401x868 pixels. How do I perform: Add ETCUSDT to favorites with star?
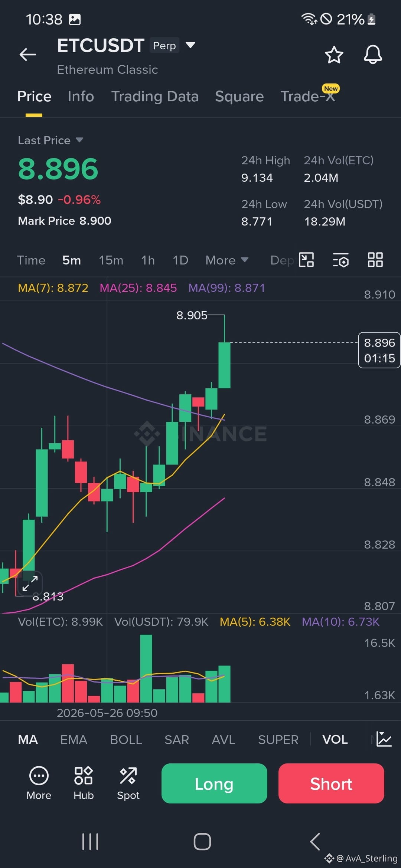[334, 55]
